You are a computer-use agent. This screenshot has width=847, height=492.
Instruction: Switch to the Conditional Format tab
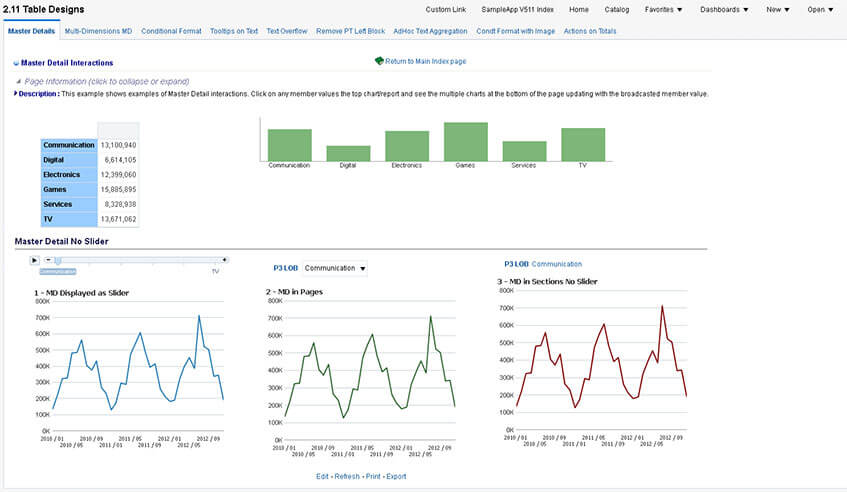(171, 31)
